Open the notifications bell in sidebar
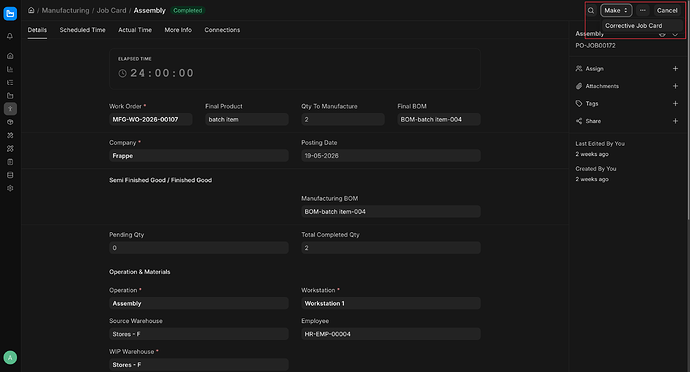The image size is (690, 372). click(10, 36)
